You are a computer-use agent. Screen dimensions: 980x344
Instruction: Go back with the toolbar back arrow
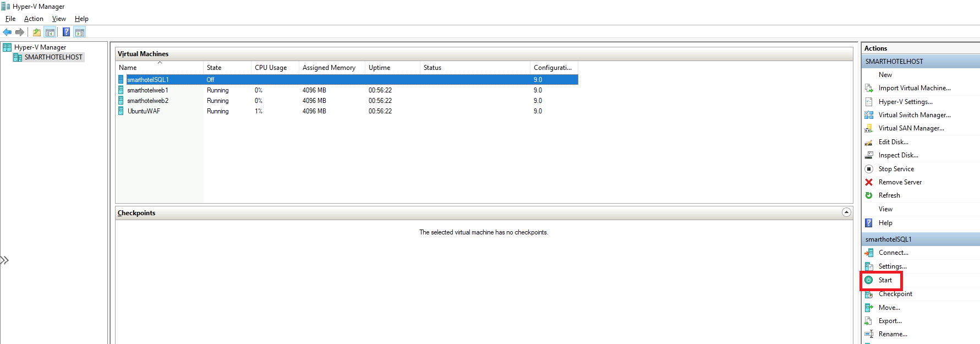pos(7,32)
